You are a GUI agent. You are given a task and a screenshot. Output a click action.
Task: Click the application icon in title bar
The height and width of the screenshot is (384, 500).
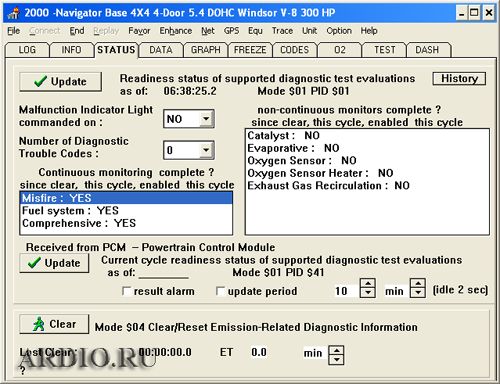tap(13, 13)
